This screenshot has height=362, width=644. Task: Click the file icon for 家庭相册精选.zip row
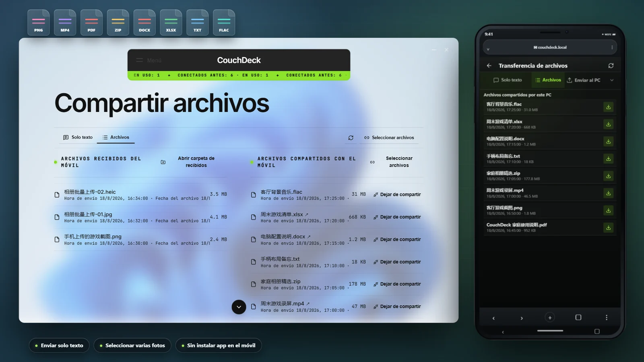coord(254,284)
